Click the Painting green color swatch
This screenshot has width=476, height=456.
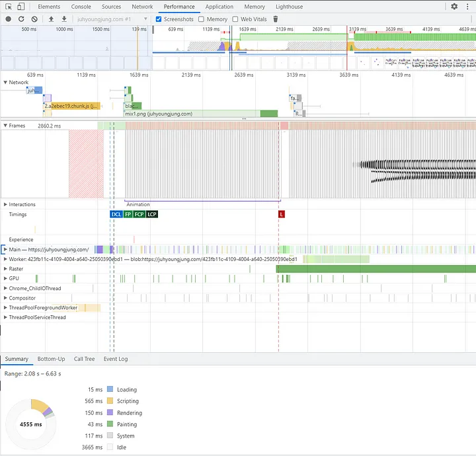[x=110, y=424]
